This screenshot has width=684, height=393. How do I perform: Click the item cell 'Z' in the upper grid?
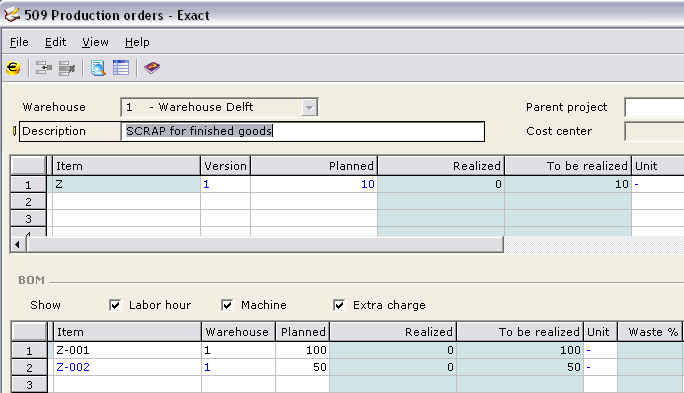(x=126, y=185)
